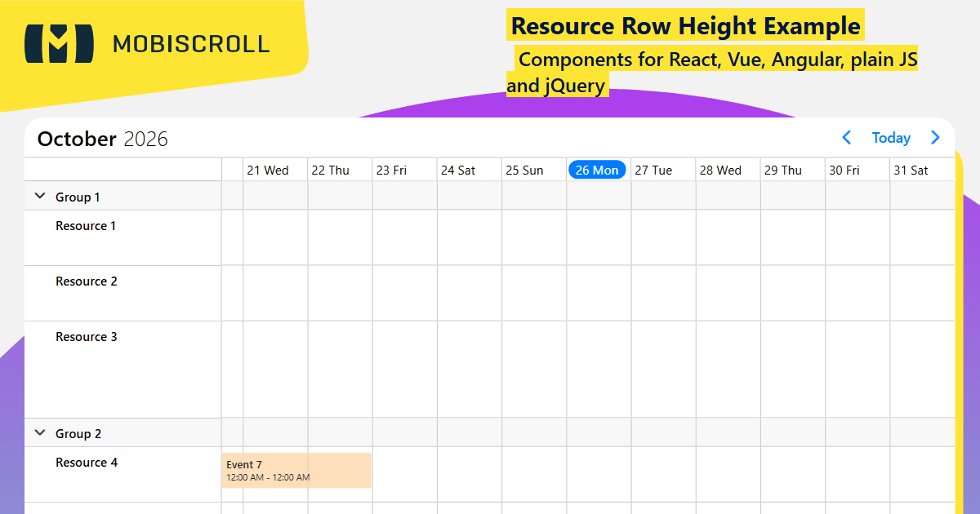Open Event 7 on Resource 4
The height and width of the screenshot is (514, 980).
[x=296, y=471]
